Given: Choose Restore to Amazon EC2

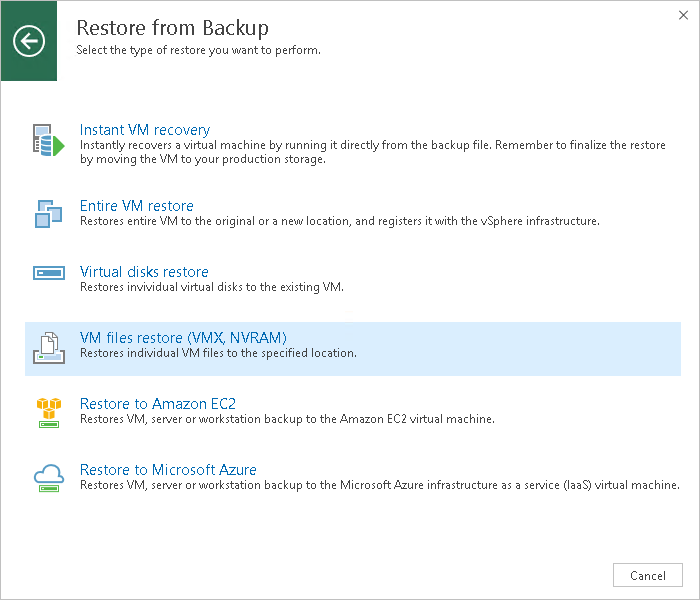Looking at the screenshot, I should (x=157, y=404).
